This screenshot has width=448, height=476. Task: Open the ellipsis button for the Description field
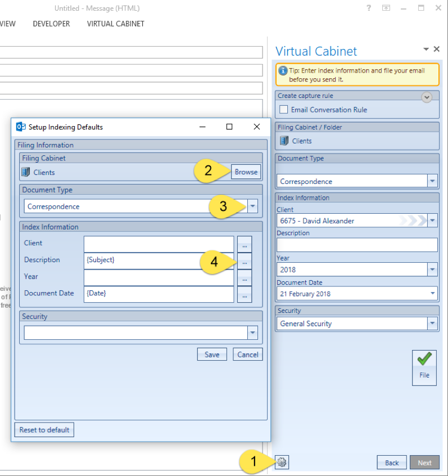pyautogui.click(x=245, y=261)
